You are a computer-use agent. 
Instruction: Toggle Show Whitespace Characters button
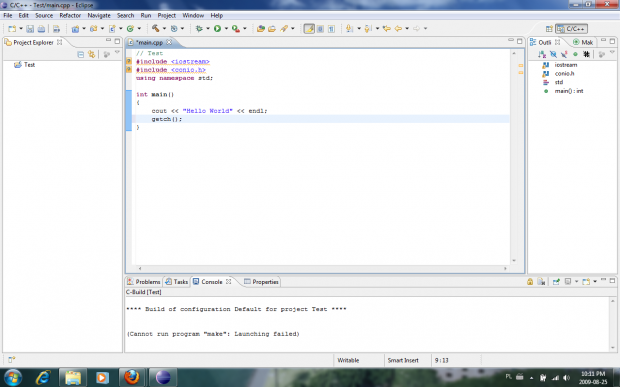[331, 28]
